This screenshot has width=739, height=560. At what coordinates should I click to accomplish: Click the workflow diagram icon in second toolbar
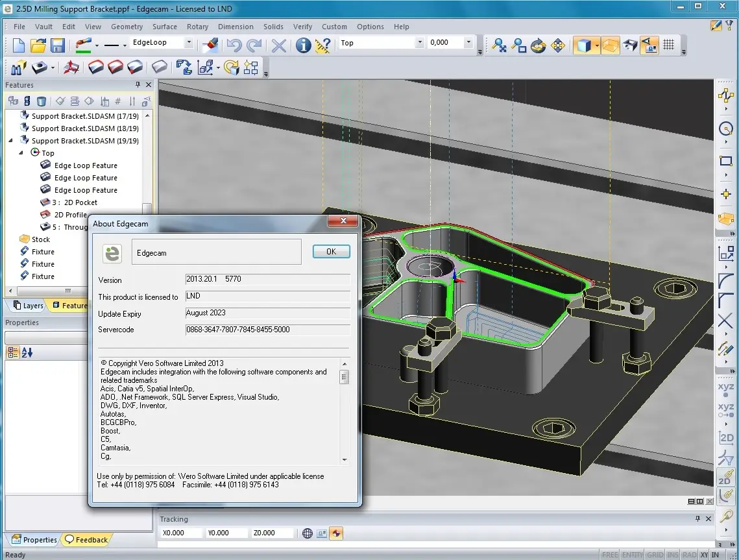point(251,68)
